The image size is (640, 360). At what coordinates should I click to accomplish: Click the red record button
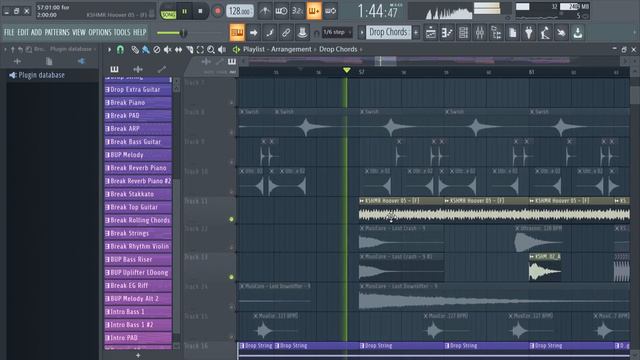tap(218, 11)
